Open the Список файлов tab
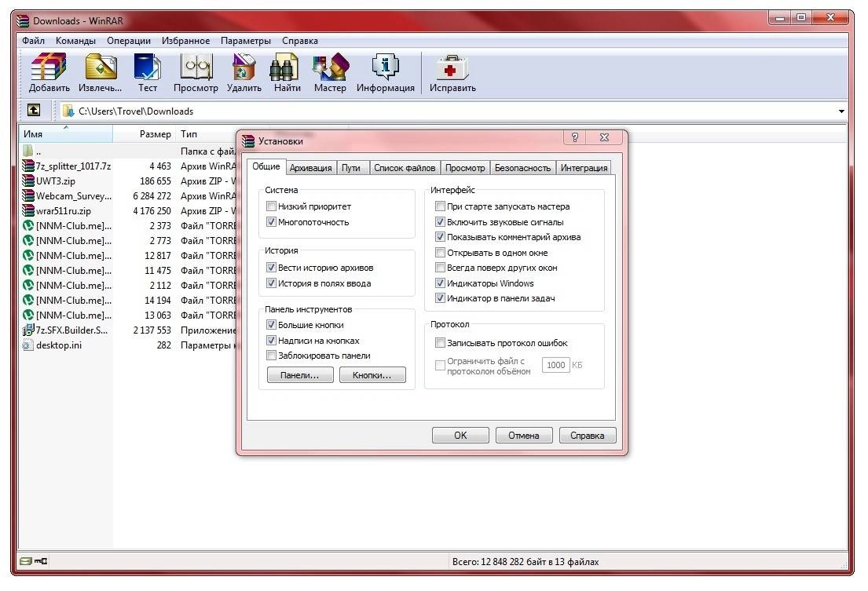This screenshot has width=868, height=591. [x=405, y=167]
